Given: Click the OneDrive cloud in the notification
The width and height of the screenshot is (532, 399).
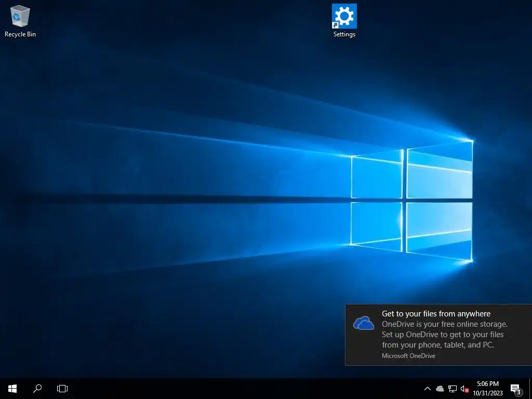Looking at the screenshot, I should point(363,323).
